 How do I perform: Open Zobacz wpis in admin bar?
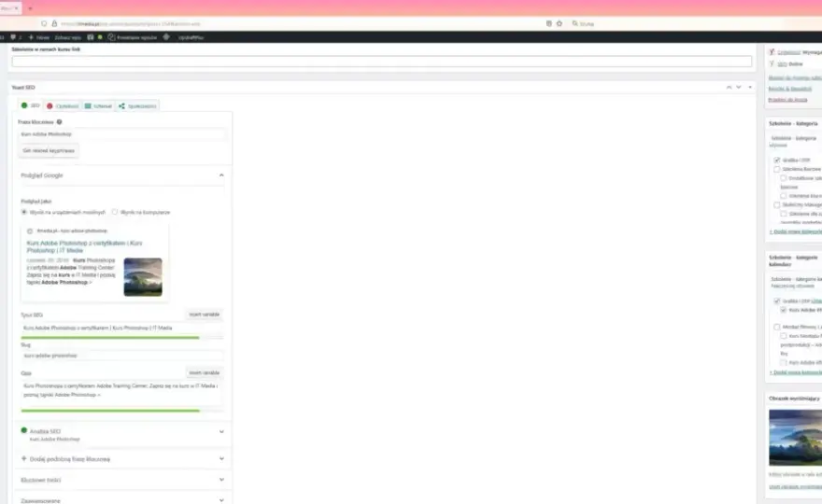pos(67,37)
